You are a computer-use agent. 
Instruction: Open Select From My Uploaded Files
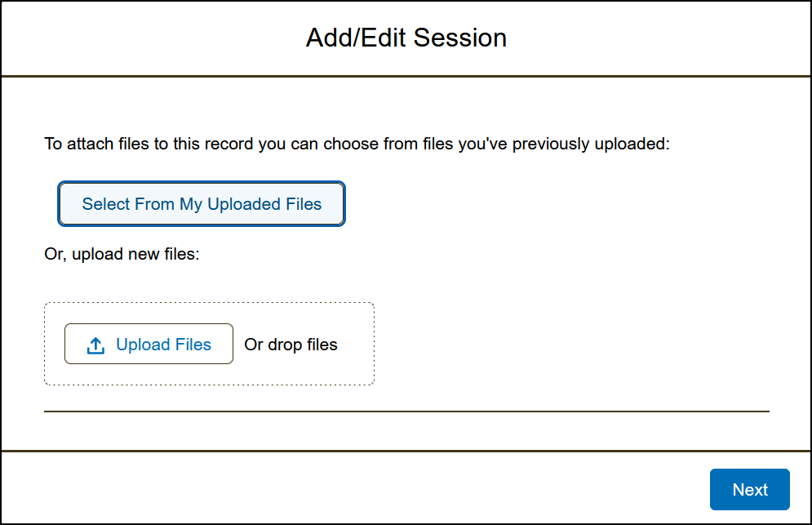(202, 204)
